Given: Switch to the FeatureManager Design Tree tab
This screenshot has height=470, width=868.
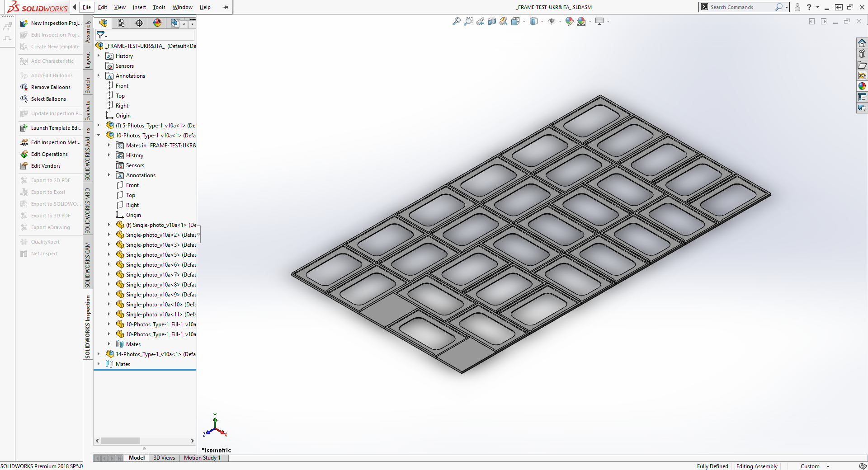Looking at the screenshot, I should tap(104, 23).
